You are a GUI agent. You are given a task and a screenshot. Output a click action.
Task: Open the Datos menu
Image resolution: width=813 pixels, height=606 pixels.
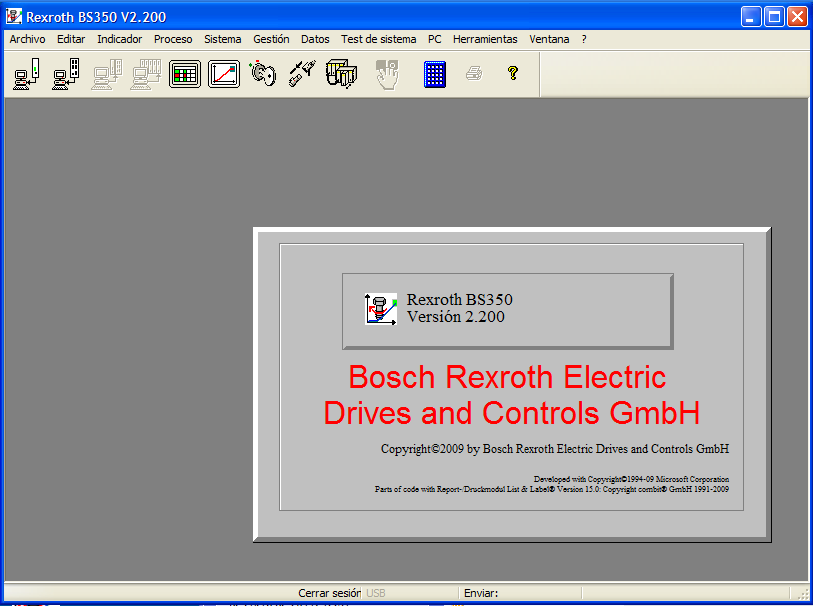click(x=315, y=39)
